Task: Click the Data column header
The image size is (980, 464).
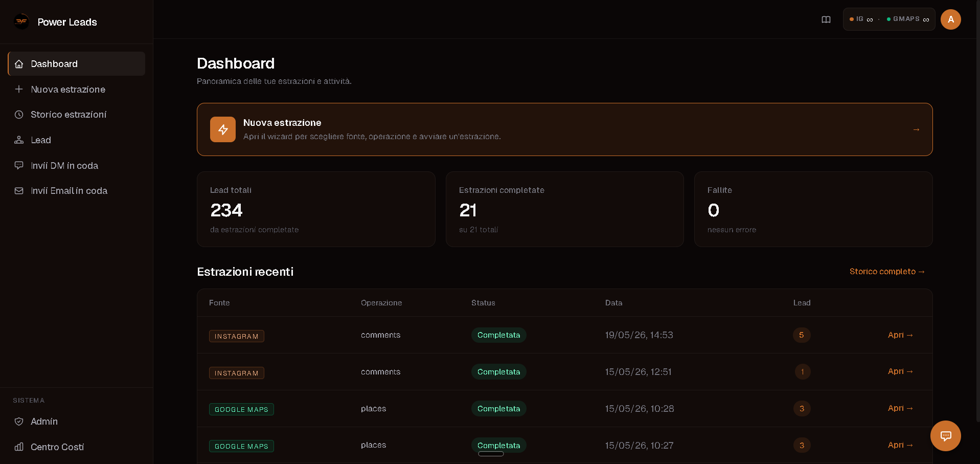Action: pyautogui.click(x=613, y=303)
